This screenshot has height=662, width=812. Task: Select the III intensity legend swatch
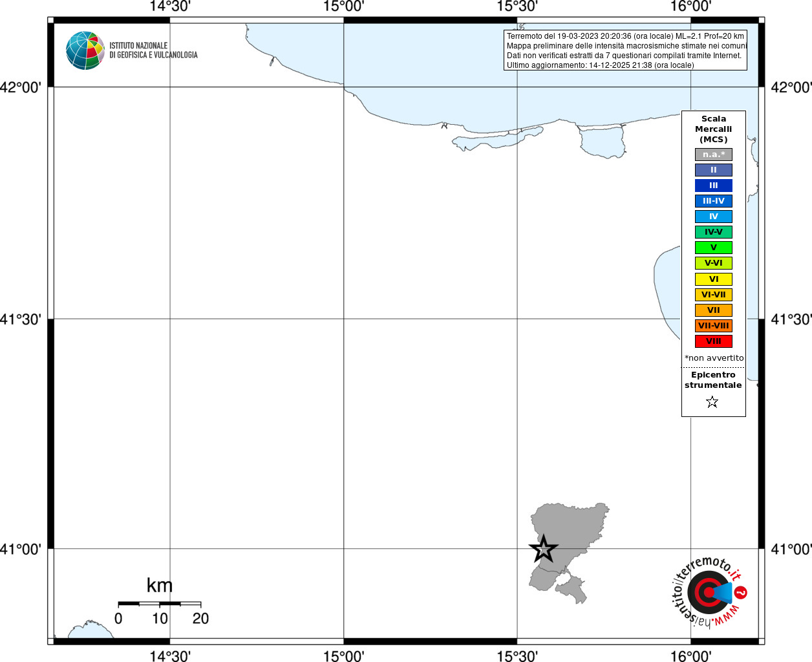[x=714, y=186]
